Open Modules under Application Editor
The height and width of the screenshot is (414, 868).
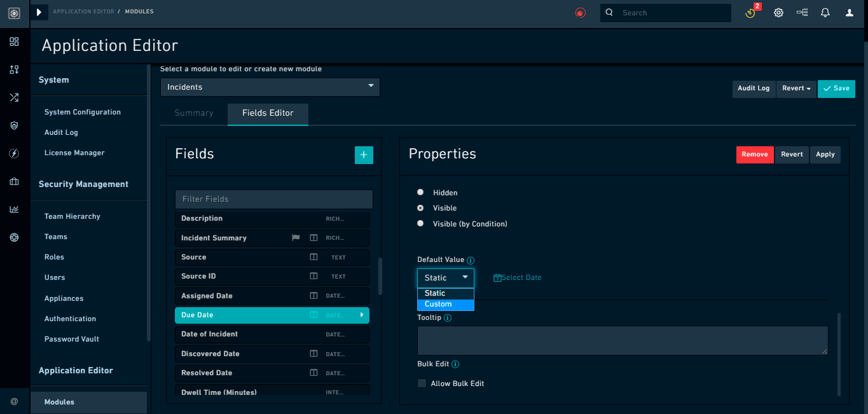pyautogui.click(x=59, y=402)
